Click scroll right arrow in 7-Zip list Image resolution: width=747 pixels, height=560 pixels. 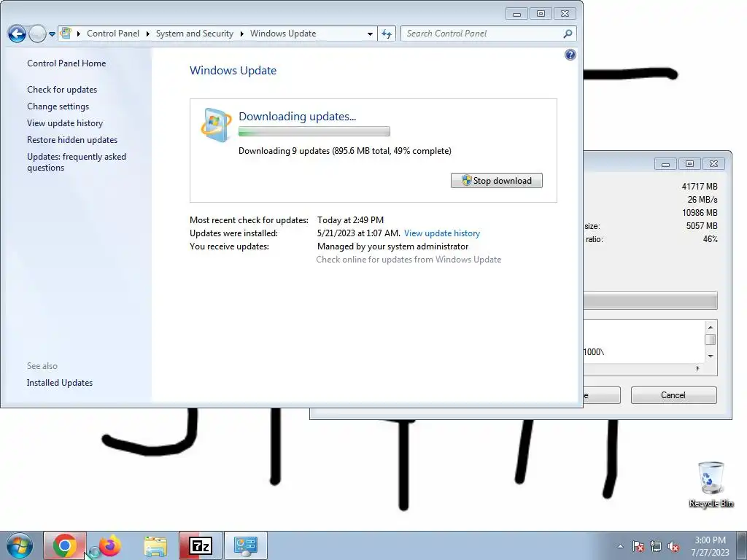[697, 368]
